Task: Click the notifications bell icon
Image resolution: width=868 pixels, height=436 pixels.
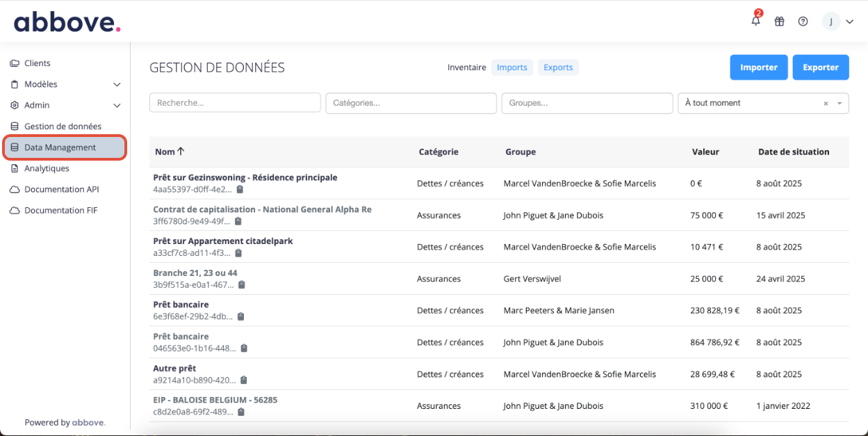Action: 756,22
